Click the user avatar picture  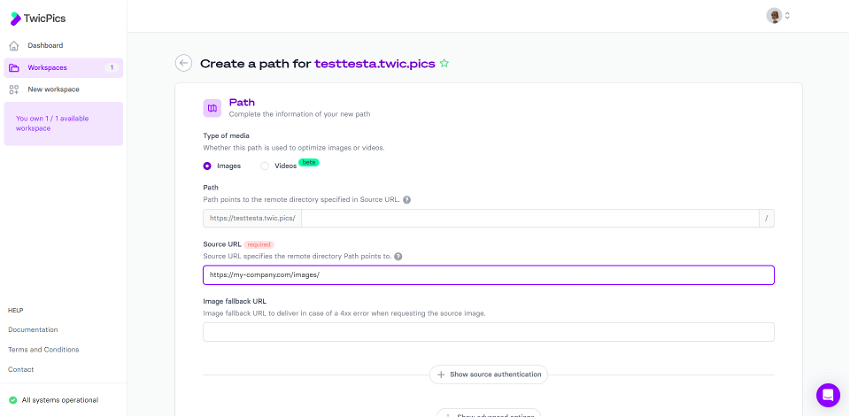tap(774, 16)
